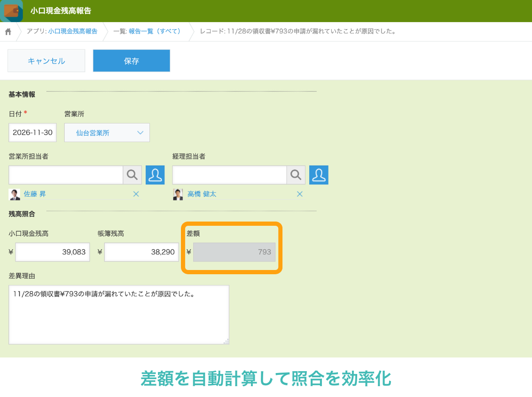Image resolution: width=532 pixels, height=397 pixels.
Task: Open 高橋 健太 user link
Action: click(x=202, y=194)
